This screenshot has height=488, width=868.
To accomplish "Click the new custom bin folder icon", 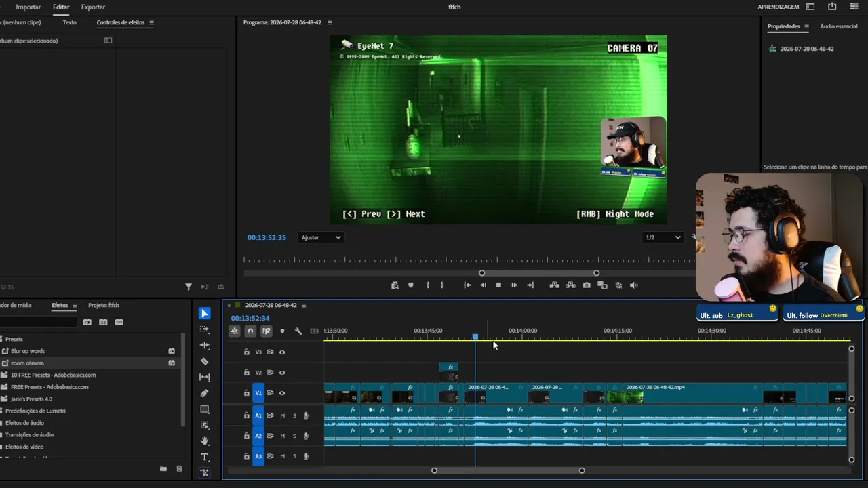I will [x=163, y=468].
